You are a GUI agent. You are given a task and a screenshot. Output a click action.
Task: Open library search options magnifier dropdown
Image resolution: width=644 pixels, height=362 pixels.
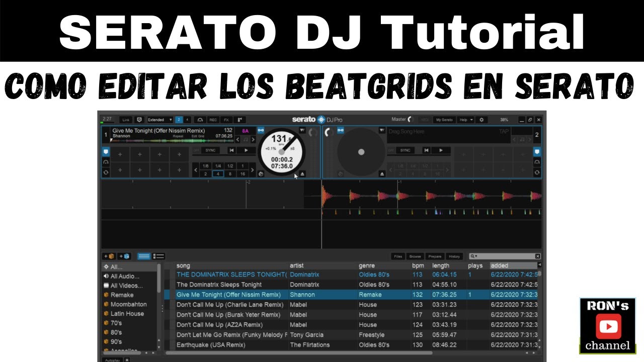pyautogui.click(x=473, y=256)
